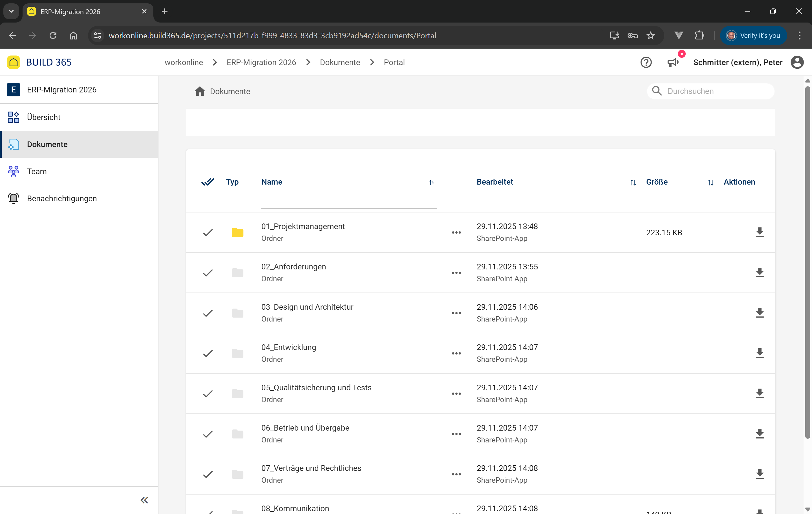812x514 pixels.
Task: Download the 02_Anforderungen folder
Action: tap(759, 272)
